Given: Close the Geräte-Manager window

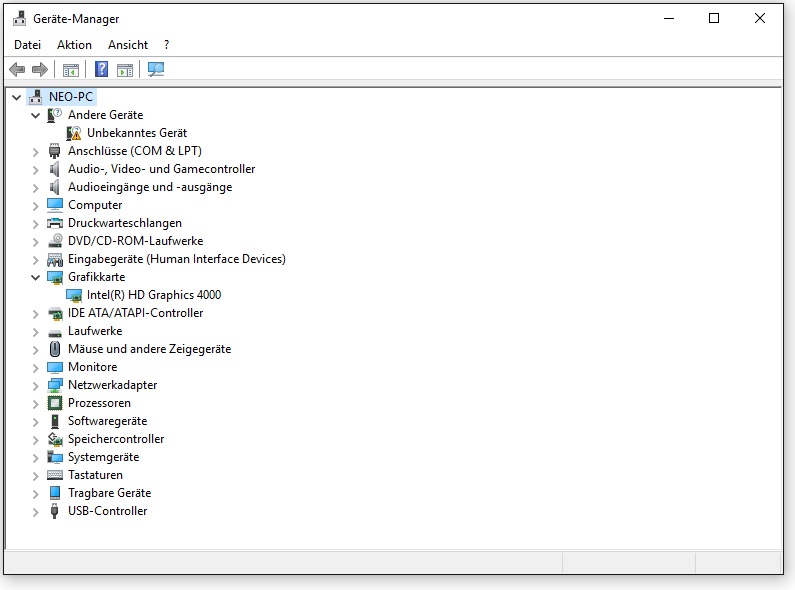Looking at the screenshot, I should pos(760,18).
